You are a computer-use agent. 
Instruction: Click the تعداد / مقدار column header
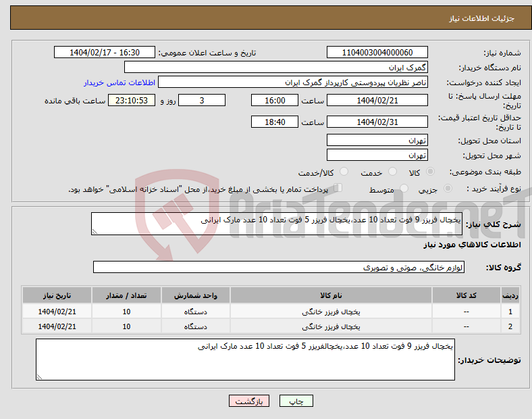click(x=126, y=295)
